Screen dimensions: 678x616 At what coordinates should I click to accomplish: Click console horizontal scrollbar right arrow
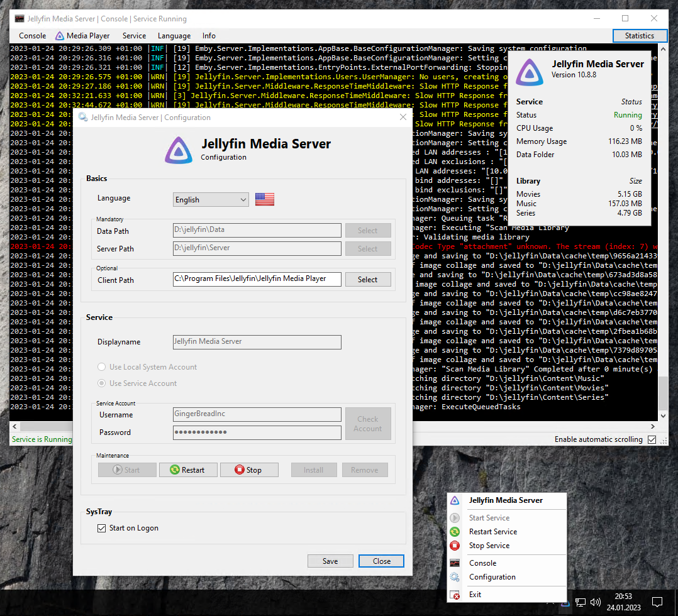pos(653,426)
